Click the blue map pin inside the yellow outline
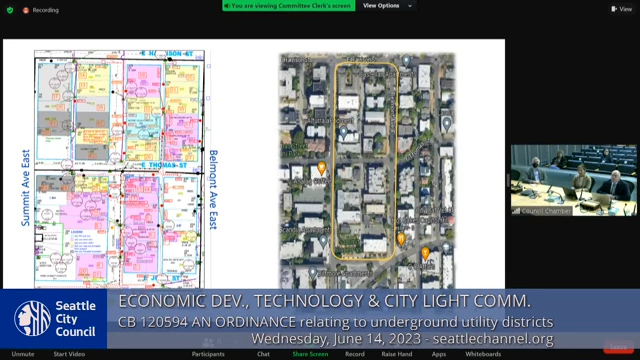The width and height of the screenshot is (640, 360). tap(344, 132)
